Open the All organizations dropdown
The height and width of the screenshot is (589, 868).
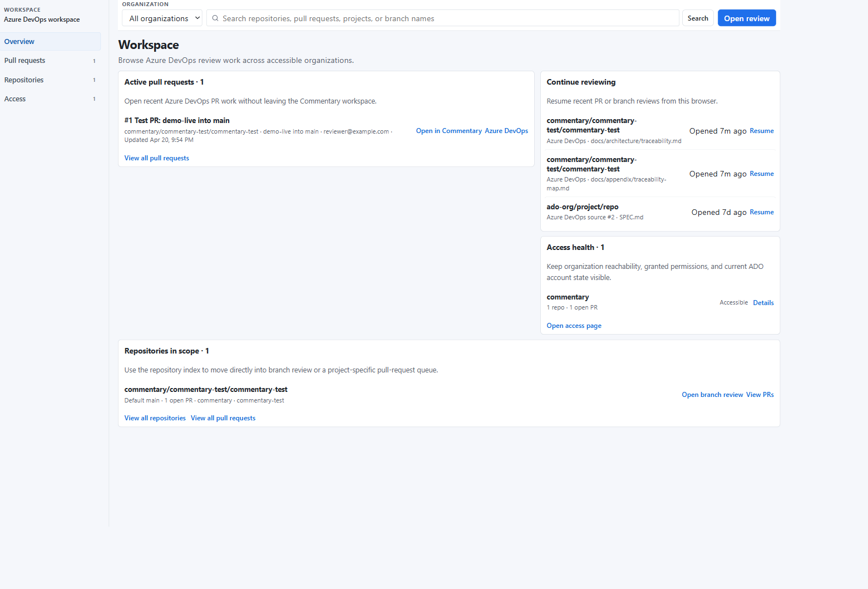pyautogui.click(x=162, y=18)
